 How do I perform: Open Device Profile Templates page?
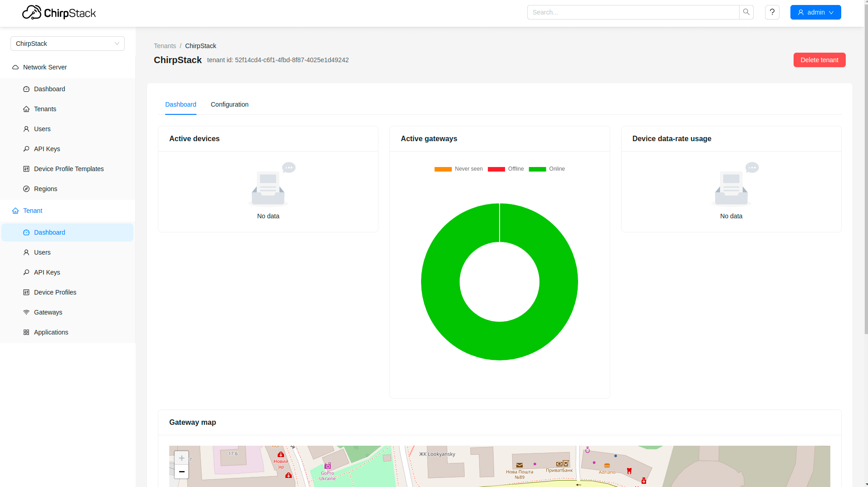point(69,169)
